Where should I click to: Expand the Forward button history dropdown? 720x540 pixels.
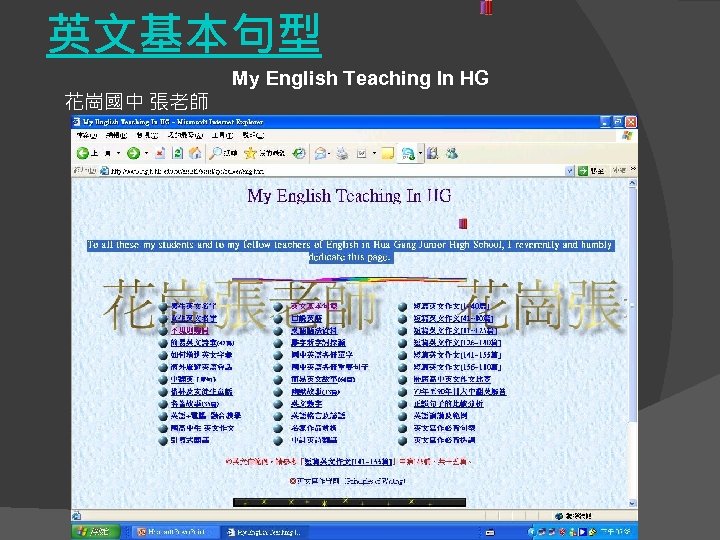click(x=146, y=153)
